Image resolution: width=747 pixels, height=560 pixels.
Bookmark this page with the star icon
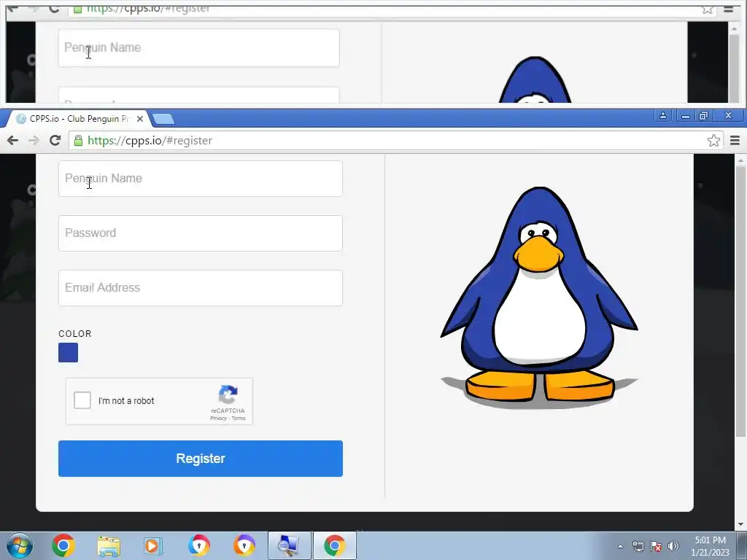[713, 141]
